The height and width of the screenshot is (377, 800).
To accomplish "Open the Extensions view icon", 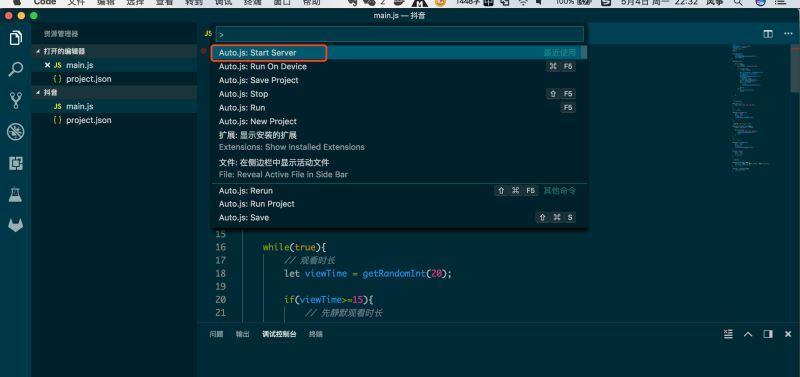I will (x=15, y=163).
